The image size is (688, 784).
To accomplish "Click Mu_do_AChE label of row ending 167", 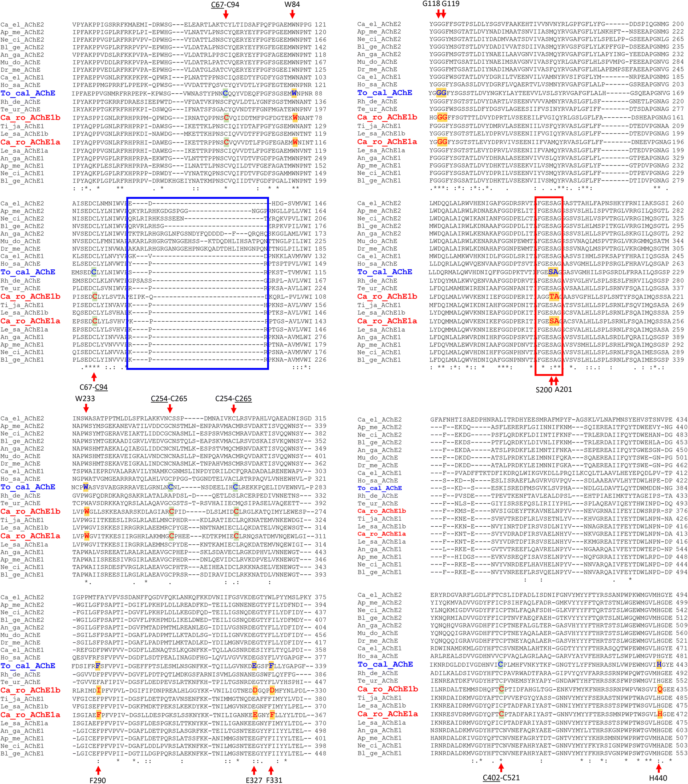I will (21, 62).
